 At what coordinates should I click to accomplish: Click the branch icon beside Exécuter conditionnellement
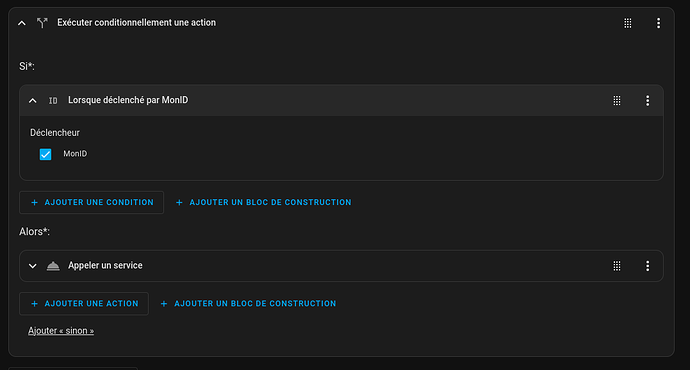pyautogui.click(x=42, y=23)
